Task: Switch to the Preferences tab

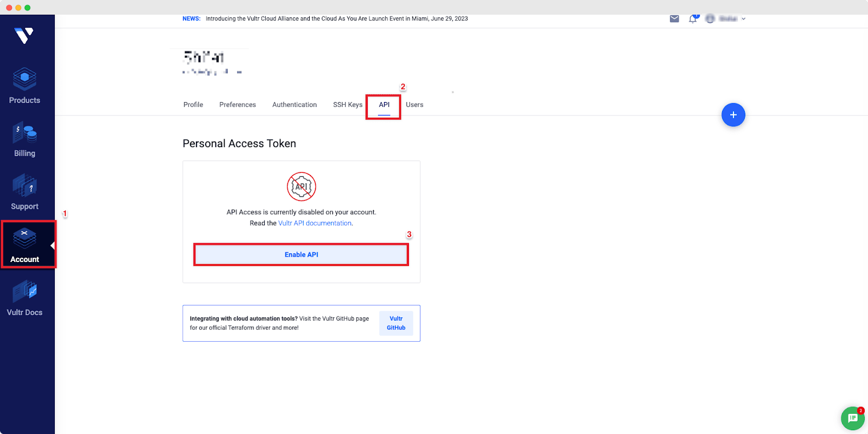Action: [x=238, y=105]
